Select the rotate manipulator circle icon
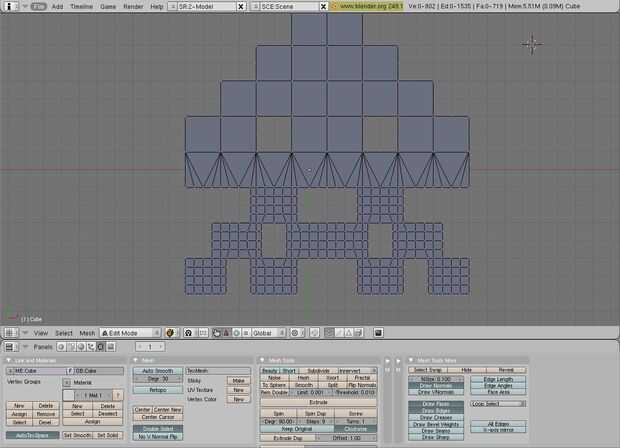The image size is (620, 448). (x=236, y=333)
